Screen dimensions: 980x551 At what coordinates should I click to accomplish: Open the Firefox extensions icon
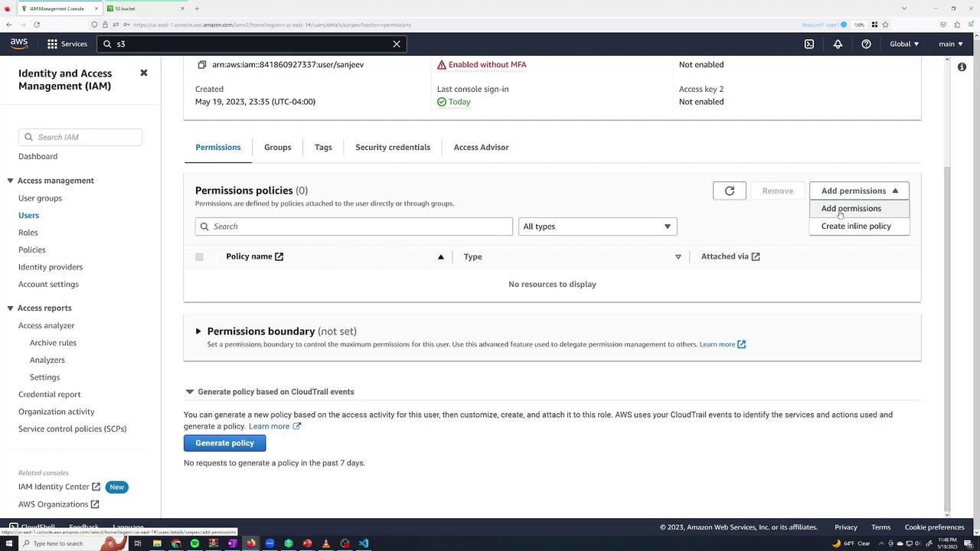(x=957, y=24)
